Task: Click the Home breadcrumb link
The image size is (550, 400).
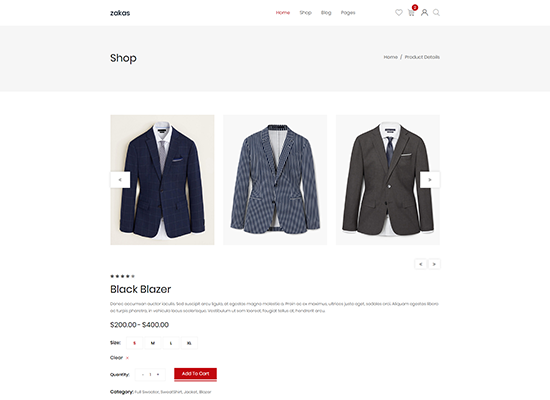Action: pos(390,57)
